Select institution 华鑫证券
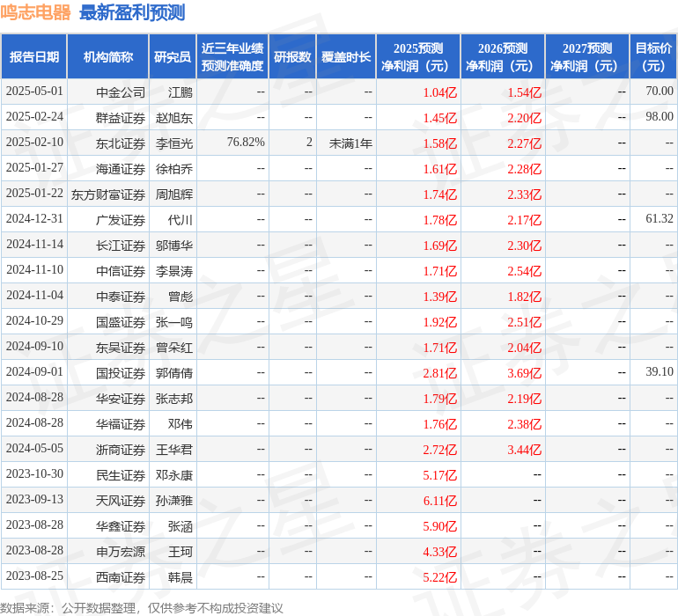Image resolution: width=678 pixels, height=616 pixels. tap(121, 525)
